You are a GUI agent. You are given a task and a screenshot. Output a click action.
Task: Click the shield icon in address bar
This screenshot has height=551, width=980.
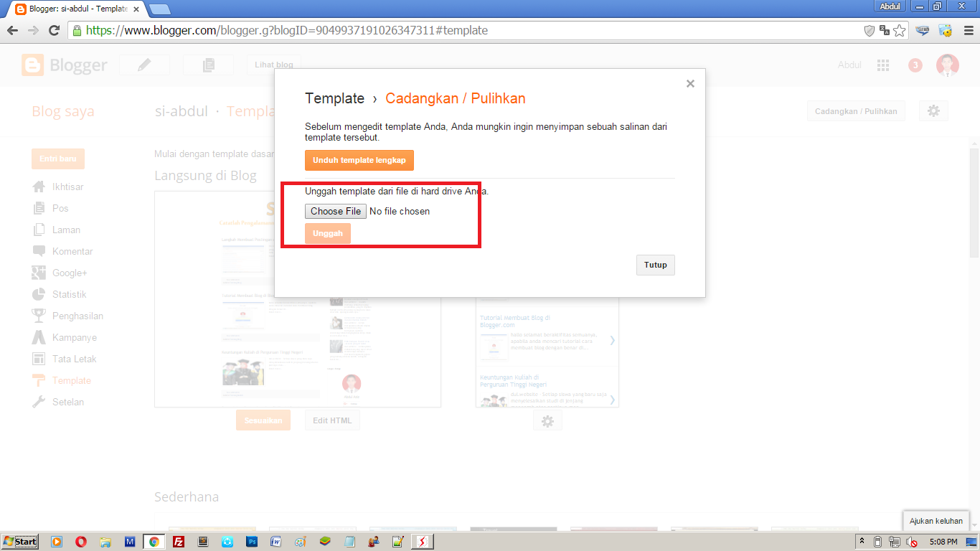pyautogui.click(x=870, y=30)
